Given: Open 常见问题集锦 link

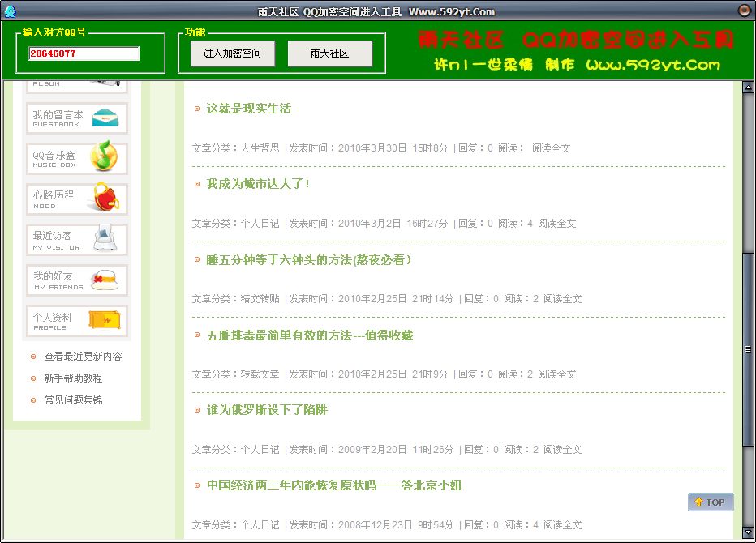Looking at the screenshot, I should click(73, 400).
